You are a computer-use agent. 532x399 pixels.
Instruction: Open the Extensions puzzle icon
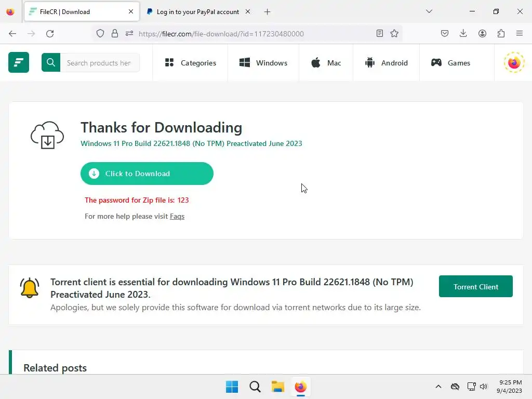[501, 33]
